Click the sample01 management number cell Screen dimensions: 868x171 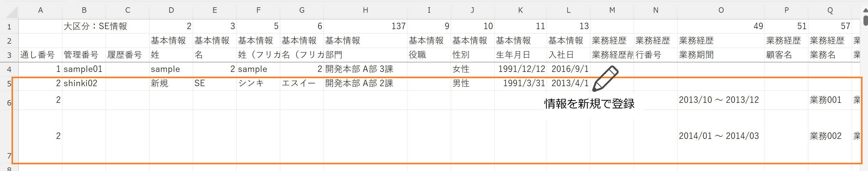tap(83, 69)
